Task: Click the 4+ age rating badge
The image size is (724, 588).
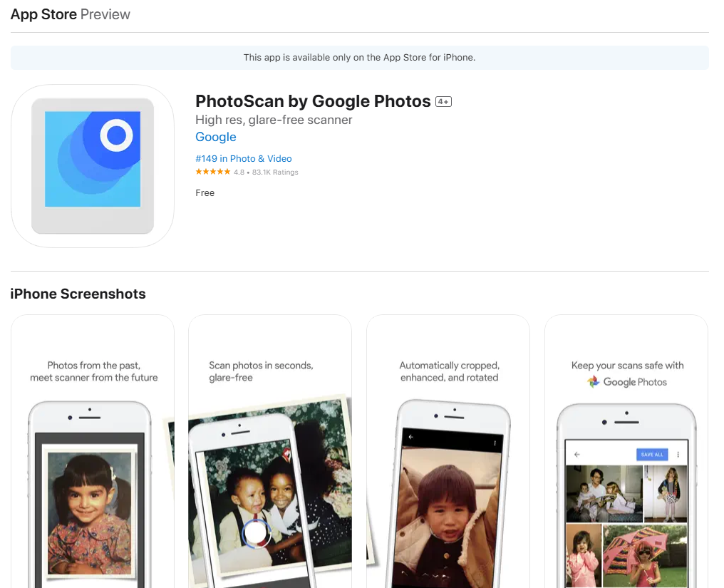Action: (443, 102)
